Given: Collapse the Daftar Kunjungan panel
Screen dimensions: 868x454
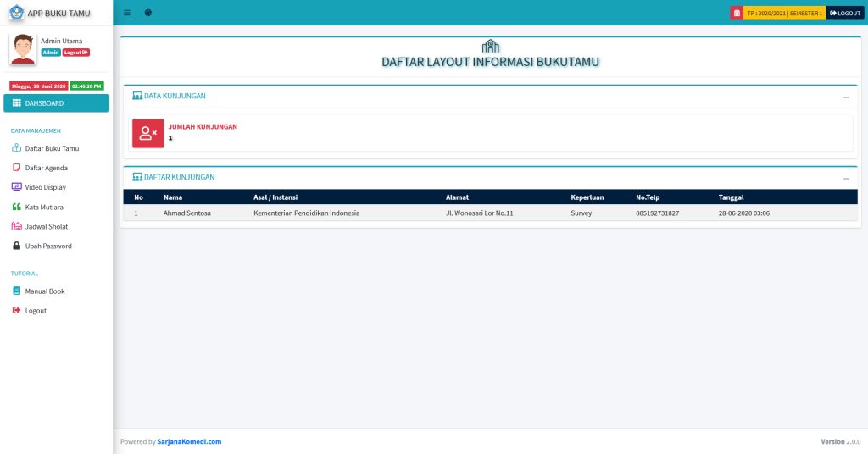Looking at the screenshot, I should tap(846, 179).
